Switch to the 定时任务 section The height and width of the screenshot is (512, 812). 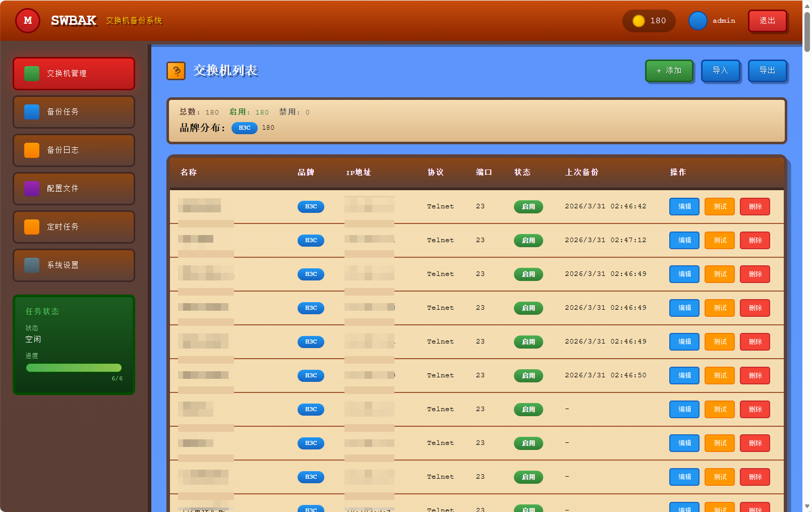click(74, 226)
